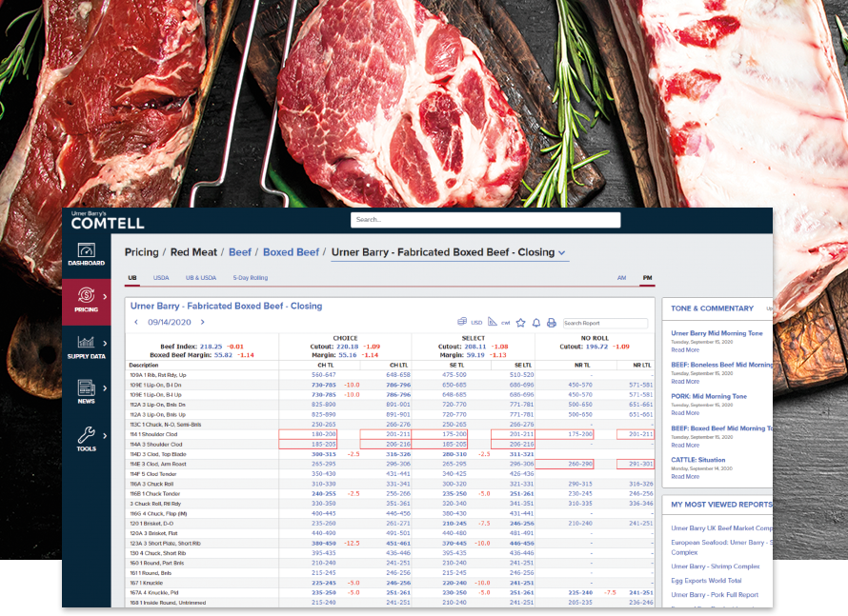This screenshot has width=848, height=616.
Task: Set a price alert via the bell icon
Action: click(535, 323)
